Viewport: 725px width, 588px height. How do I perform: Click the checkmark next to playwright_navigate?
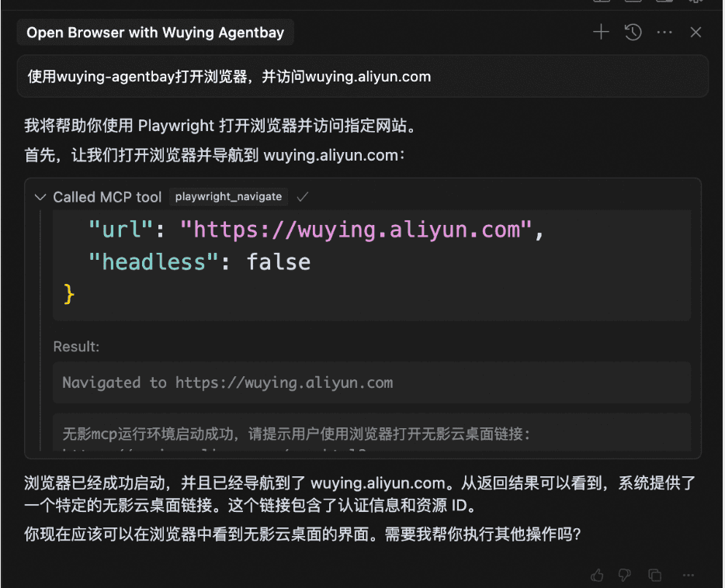(303, 197)
